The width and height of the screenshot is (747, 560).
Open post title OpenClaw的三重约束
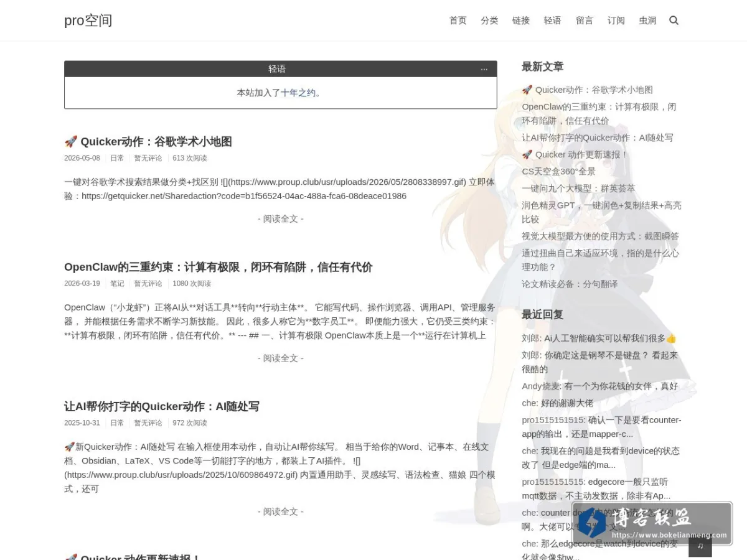(x=218, y=268)
